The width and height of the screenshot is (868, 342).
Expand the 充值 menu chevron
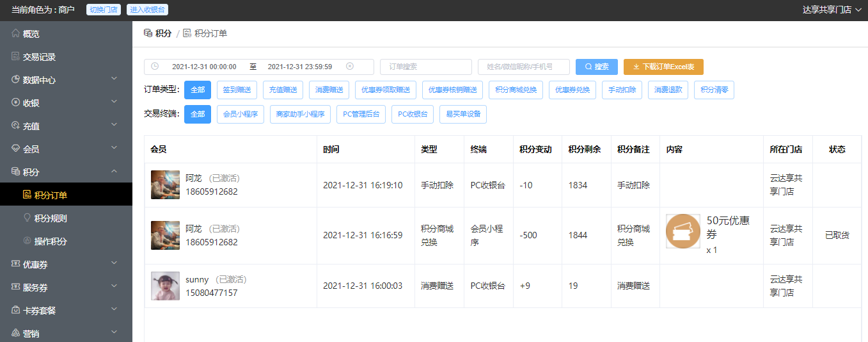point(114,126)
